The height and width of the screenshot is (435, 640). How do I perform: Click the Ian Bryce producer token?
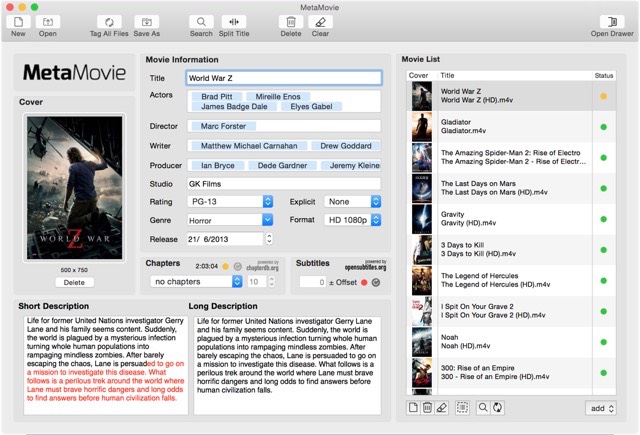tap(218, 165)
